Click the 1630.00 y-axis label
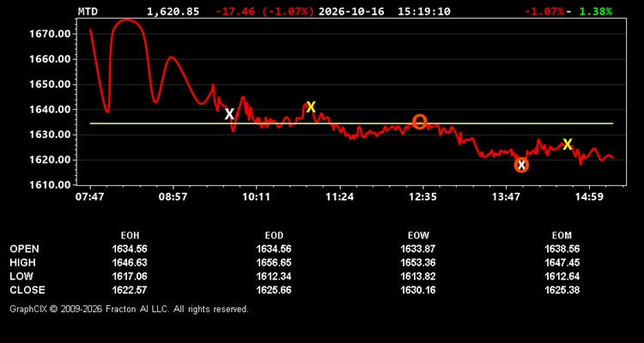The width and height of the screenshot is (644, 343). click(x=48, y=135)
